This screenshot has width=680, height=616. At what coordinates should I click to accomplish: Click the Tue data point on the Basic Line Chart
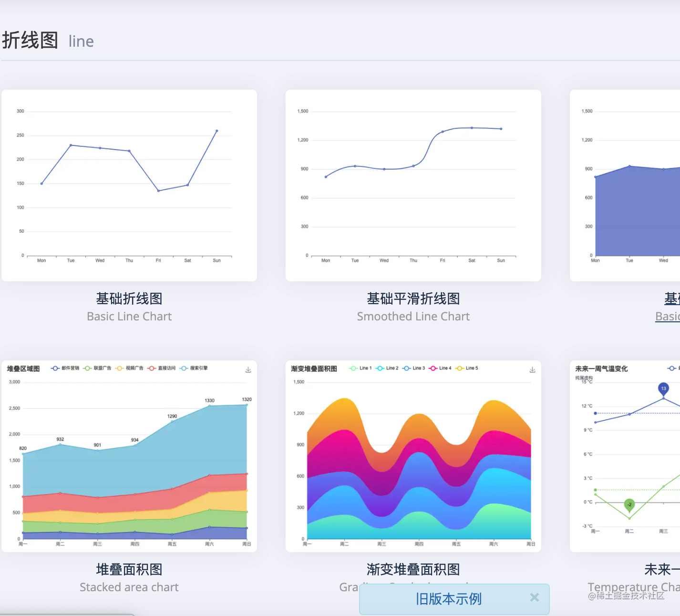point(71,145)
